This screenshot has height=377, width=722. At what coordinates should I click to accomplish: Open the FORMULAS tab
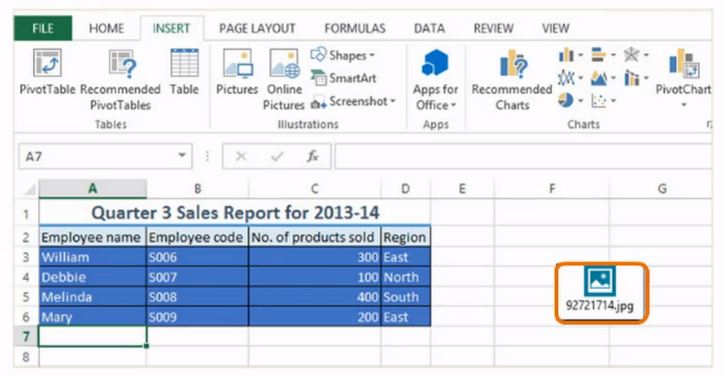coord(355,29)
